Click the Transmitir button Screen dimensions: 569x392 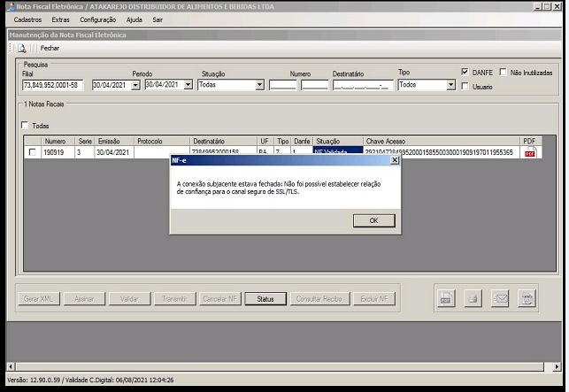point(175,299)
